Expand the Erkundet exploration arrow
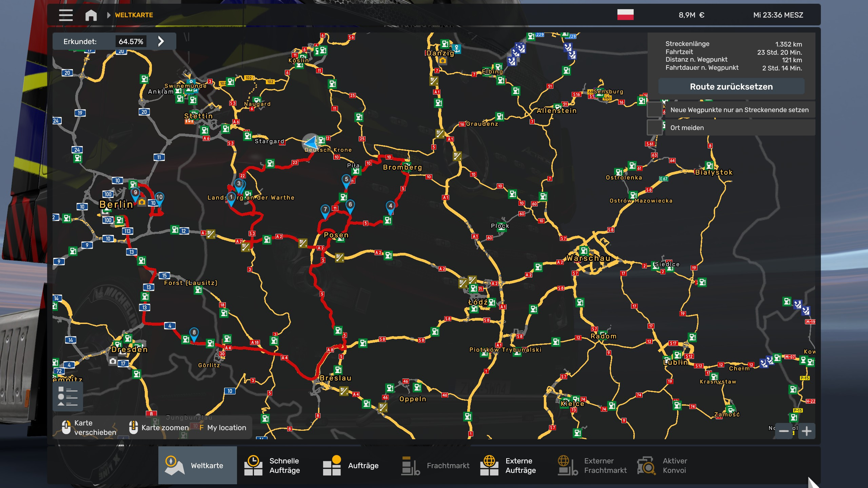868x488 pixels. coord(161,41)
